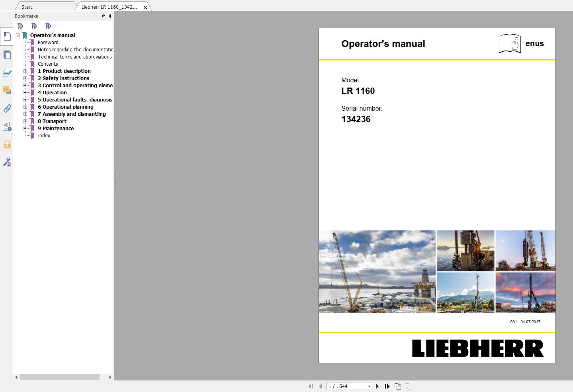The height and width of the screenshot is (392, 573).
Task: Open the Comments panel
Action: click(x=7, y=90)
